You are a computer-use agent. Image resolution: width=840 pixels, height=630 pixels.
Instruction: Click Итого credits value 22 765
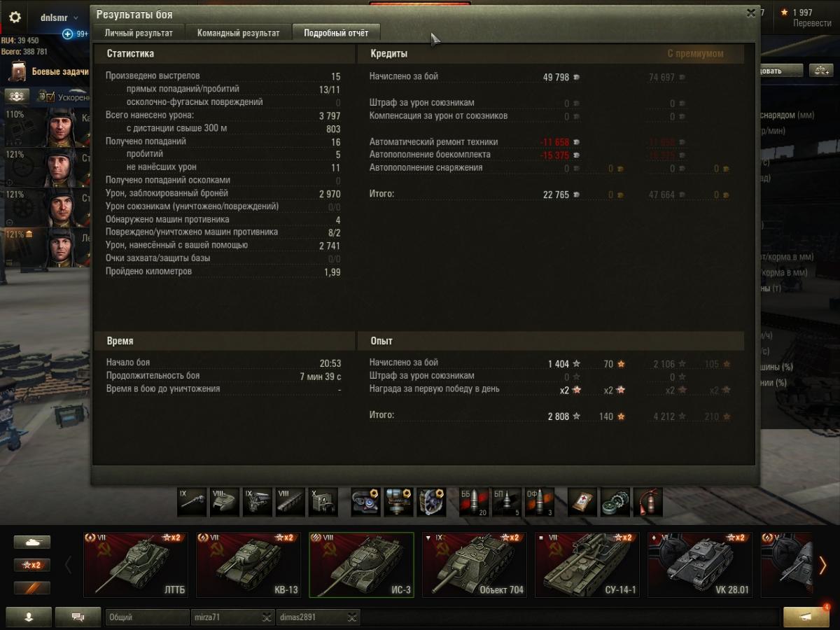click(x=556, y=195)
